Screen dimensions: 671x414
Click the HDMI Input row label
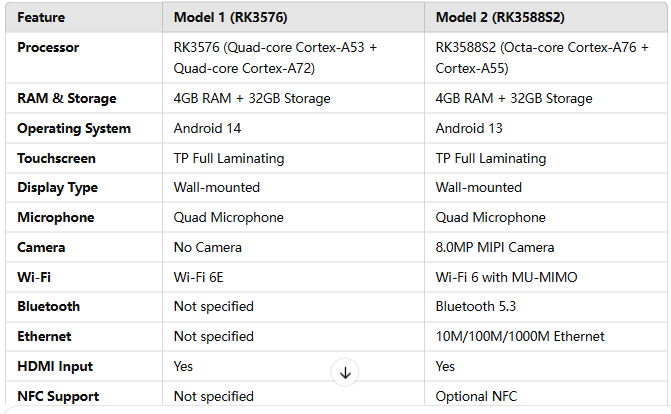pos(55,366)
